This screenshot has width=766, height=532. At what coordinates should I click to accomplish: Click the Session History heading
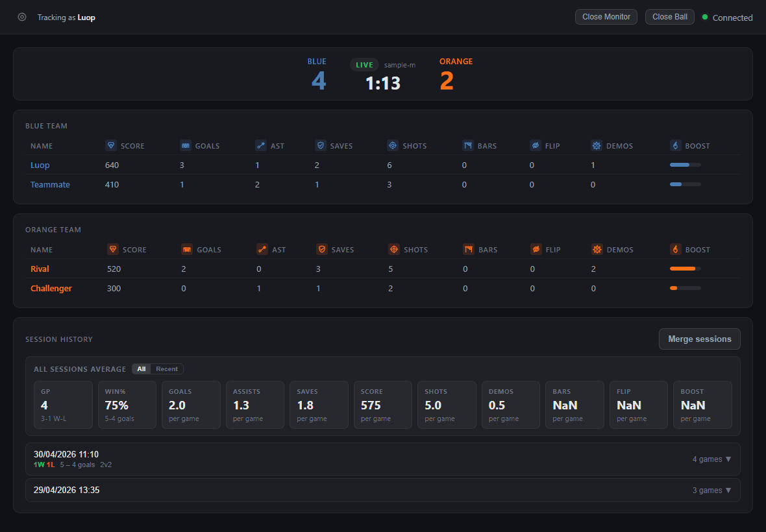pyautogui.click(x=59, y=339)
